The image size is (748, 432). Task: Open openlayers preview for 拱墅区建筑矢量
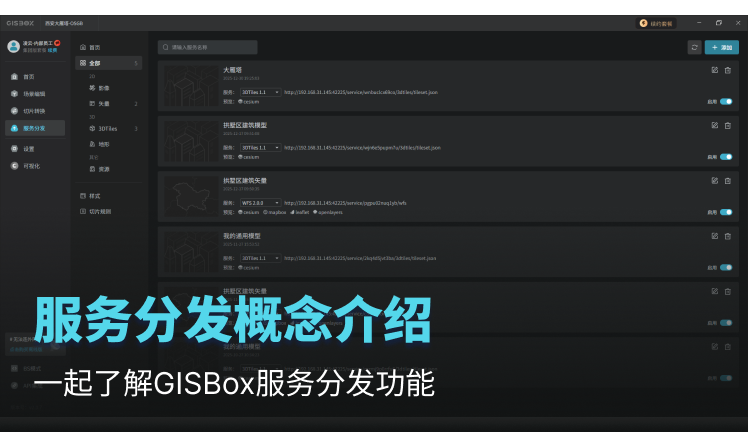click(330, 212)
